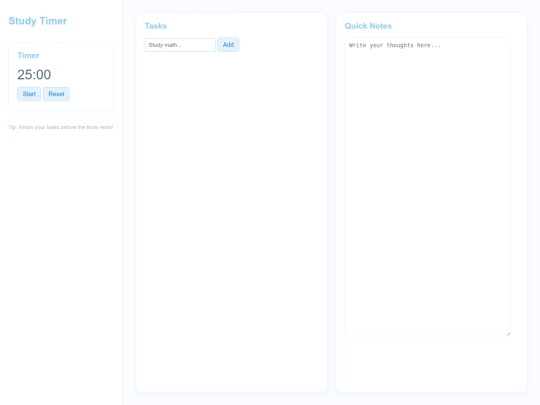Image resolution: width=540 pixels, height=405 pixels.
Task: Click the Study Timer title
Action: (38, 21)
